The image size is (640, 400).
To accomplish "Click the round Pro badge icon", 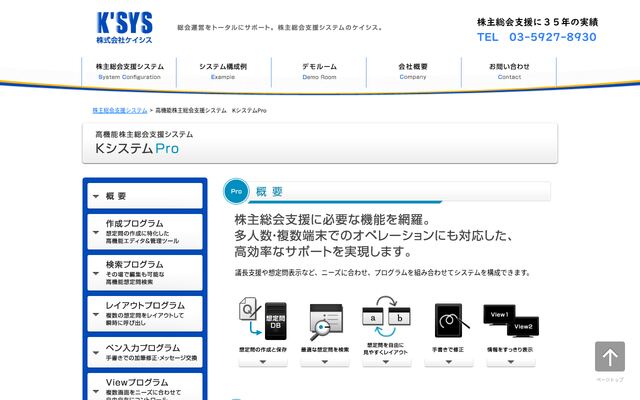I will (236, 191).
